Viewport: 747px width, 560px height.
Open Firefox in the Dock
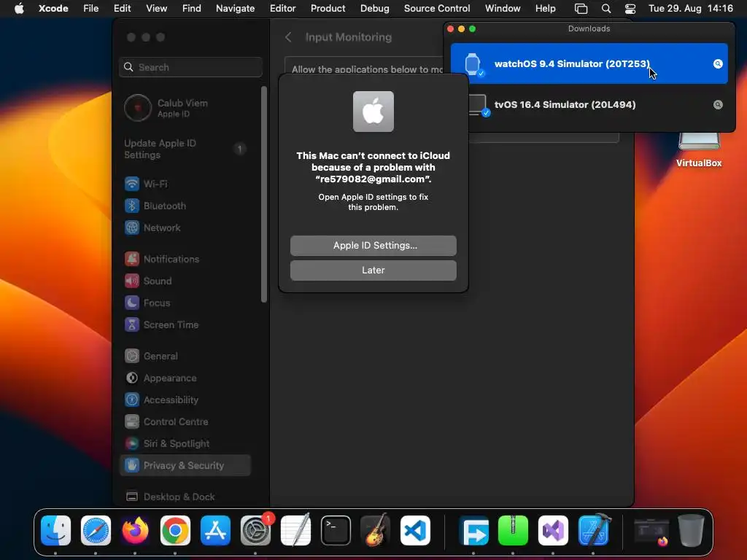tap(135, 530)
